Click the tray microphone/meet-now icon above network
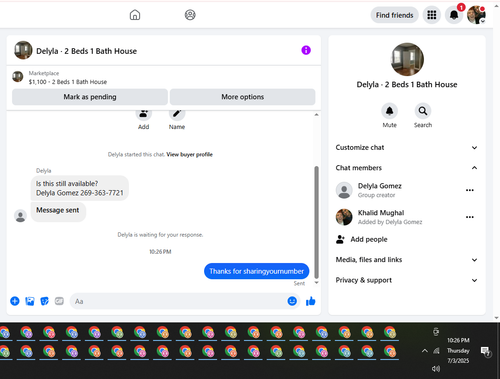Viewport: 500px width, 379px height. 436,332
